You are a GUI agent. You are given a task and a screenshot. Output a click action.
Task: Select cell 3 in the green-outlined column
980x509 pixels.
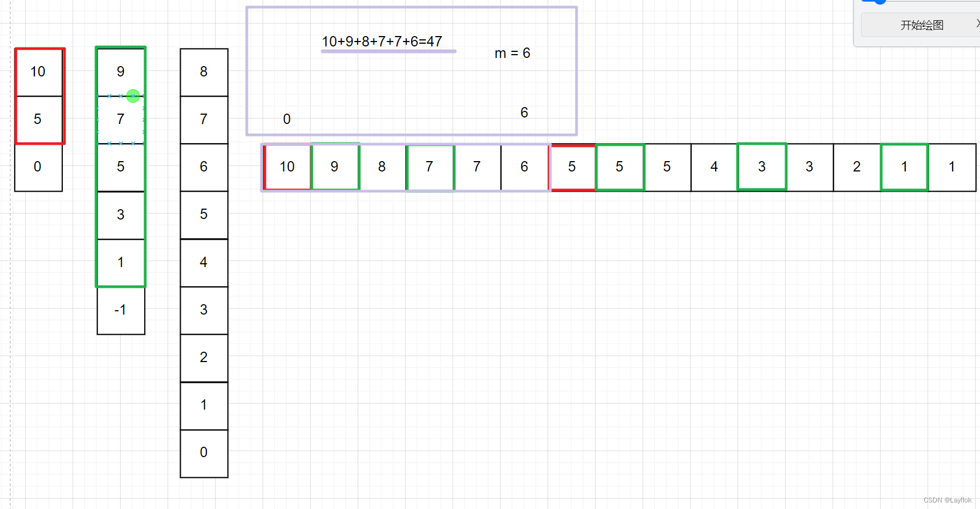click(x=121, y=215)
